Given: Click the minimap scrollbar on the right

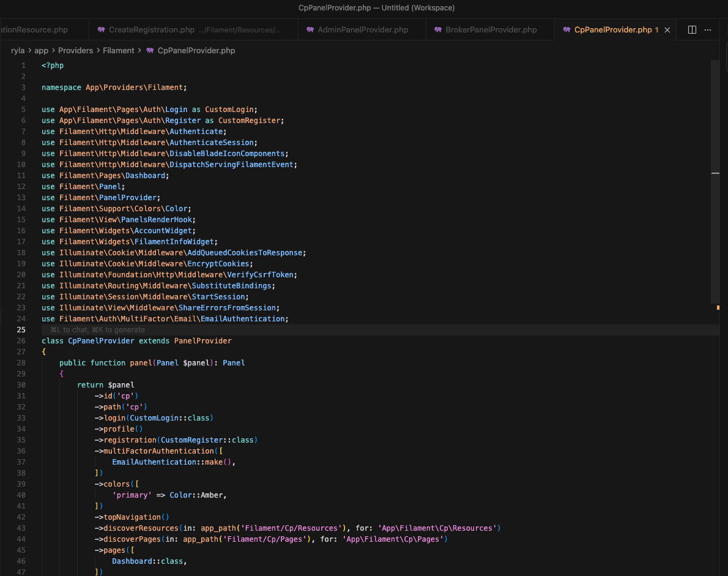Looking at the screenshot, I should (715, 181).
